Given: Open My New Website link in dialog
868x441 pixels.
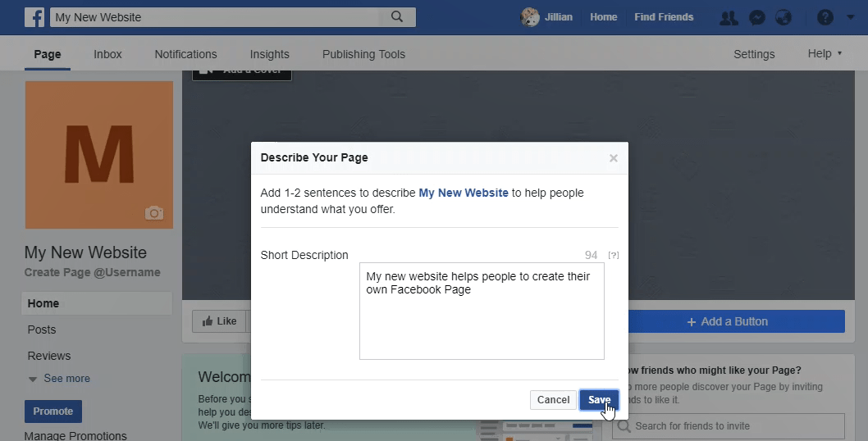Looking at the screenshot, I should (x=464, y=193).
